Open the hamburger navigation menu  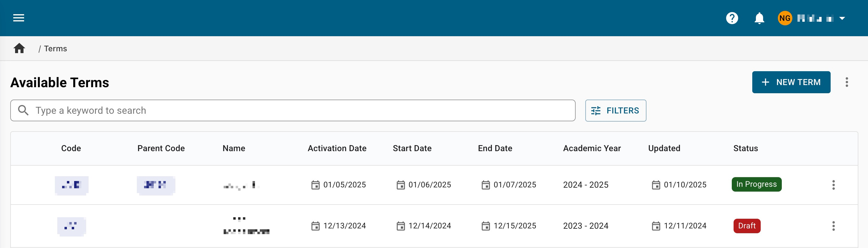(18, 18)
